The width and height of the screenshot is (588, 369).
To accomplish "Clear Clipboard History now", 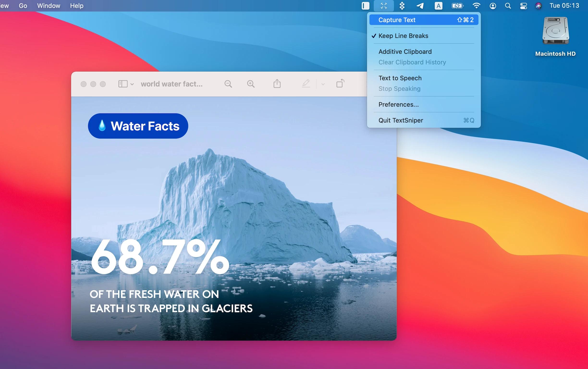I will pos(412,62).
